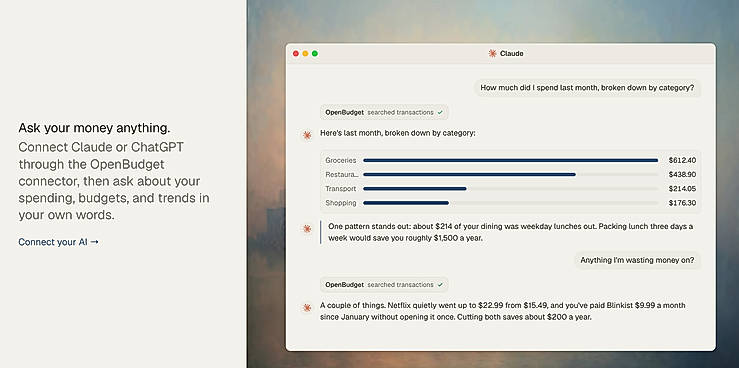
Task: Click the $612.40 amount
Action: (x=682, y=160)
